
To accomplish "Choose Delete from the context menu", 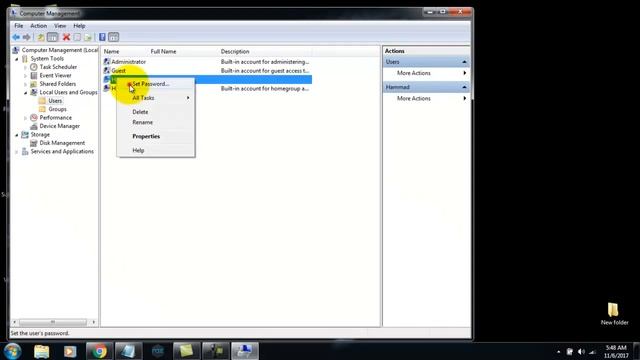I will (156, 112).
